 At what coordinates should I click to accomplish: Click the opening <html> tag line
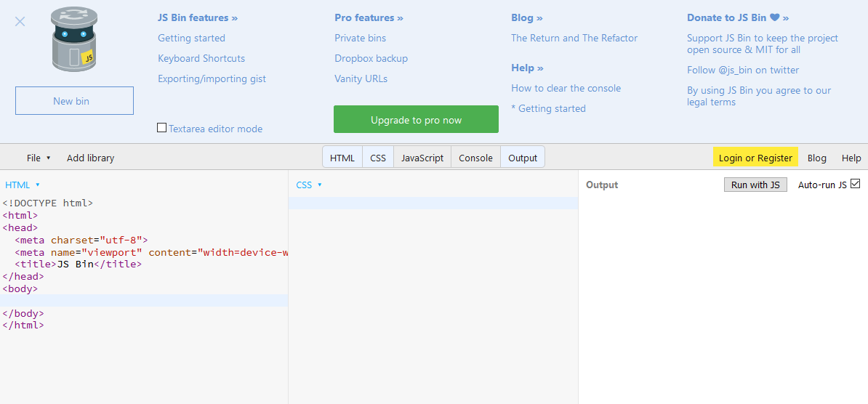pyautogui.click(x=20, y=215)
